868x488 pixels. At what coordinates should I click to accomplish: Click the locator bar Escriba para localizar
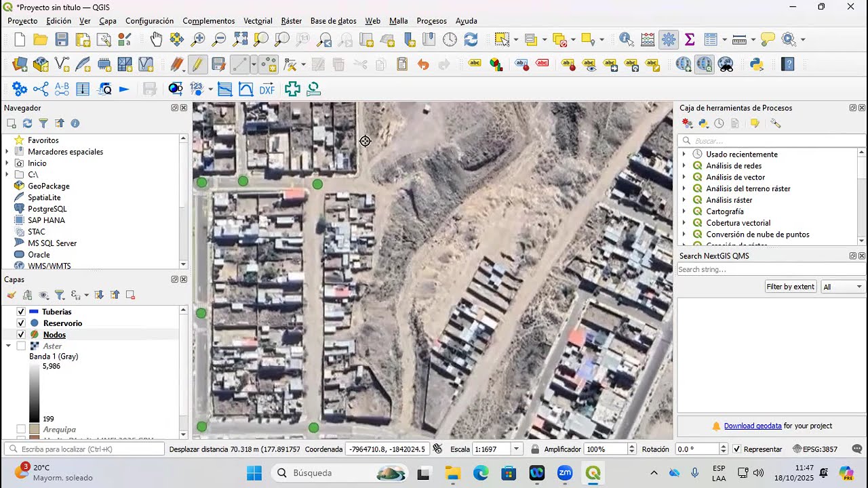tap(84, 449)
